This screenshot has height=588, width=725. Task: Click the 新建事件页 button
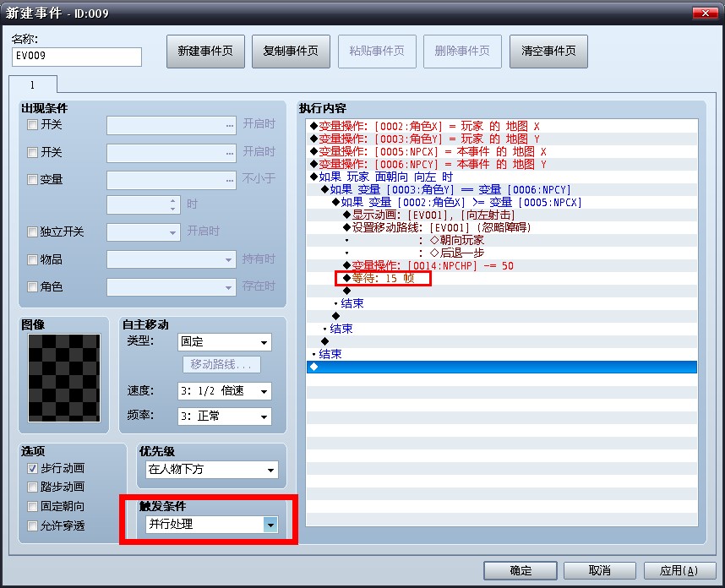click(205, 52)
